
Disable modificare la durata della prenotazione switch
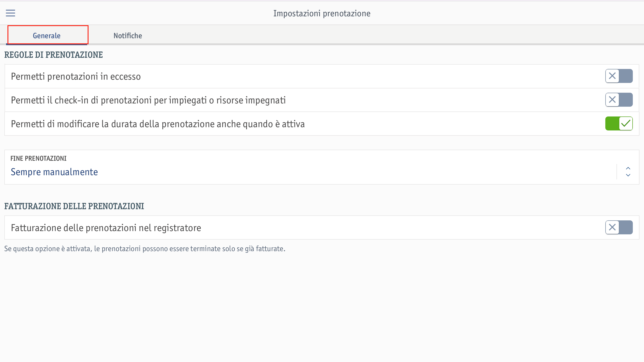point(619,123)
